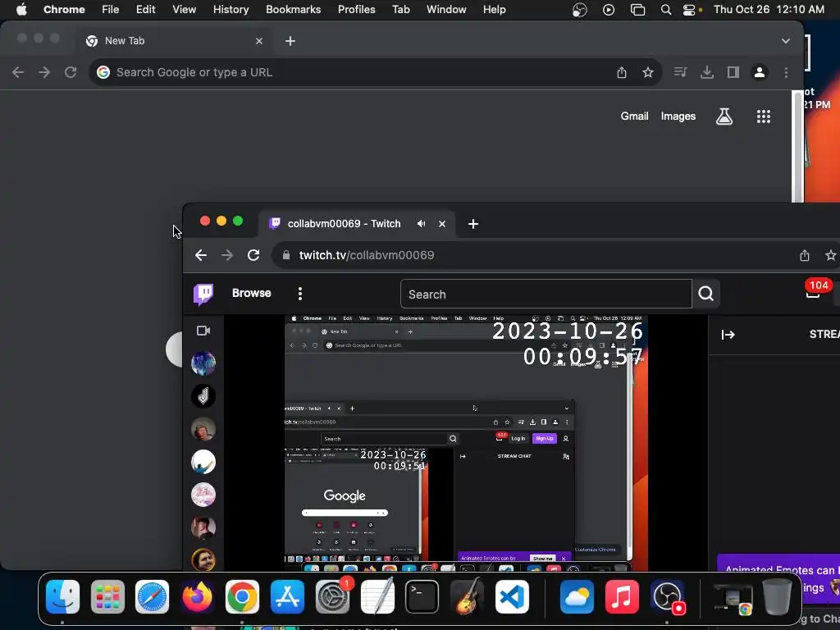The image size is (840, 630).
Task: Open the Tab menu
Action: click(x=400, y=10)
